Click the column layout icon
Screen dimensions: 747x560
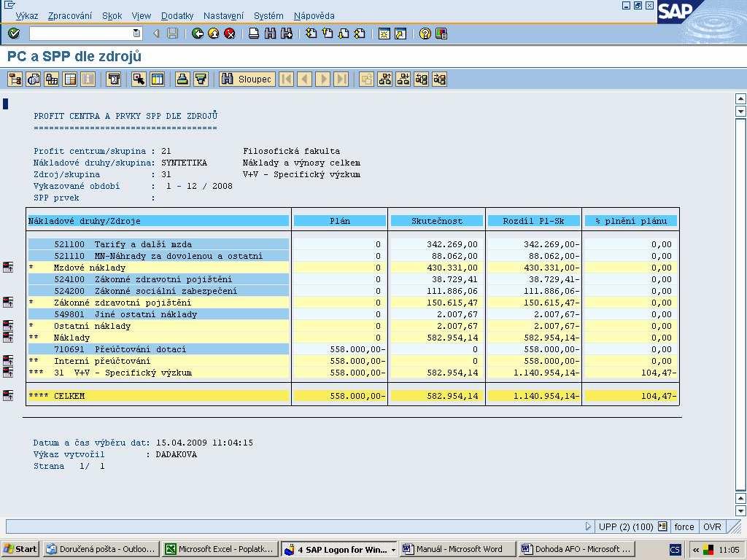tap(158, 79)
